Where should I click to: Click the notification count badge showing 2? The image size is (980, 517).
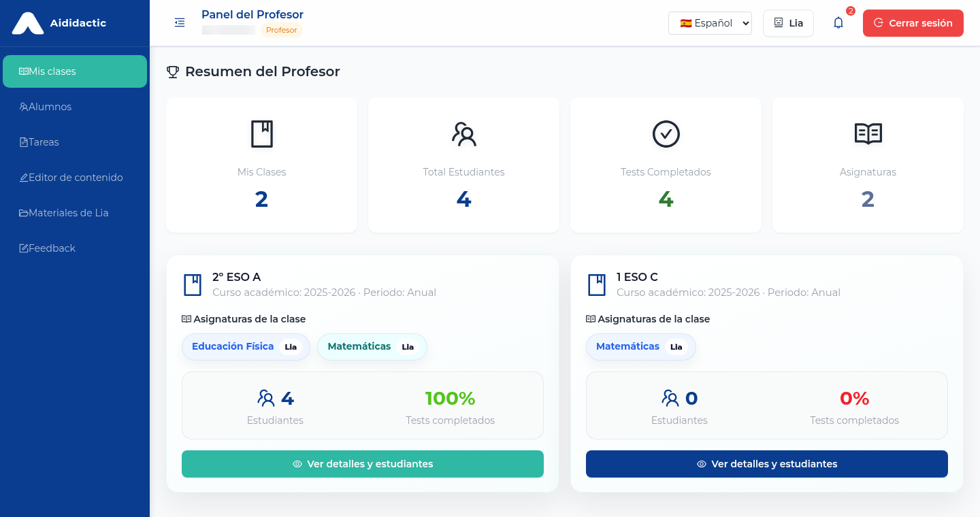point(851,11)
